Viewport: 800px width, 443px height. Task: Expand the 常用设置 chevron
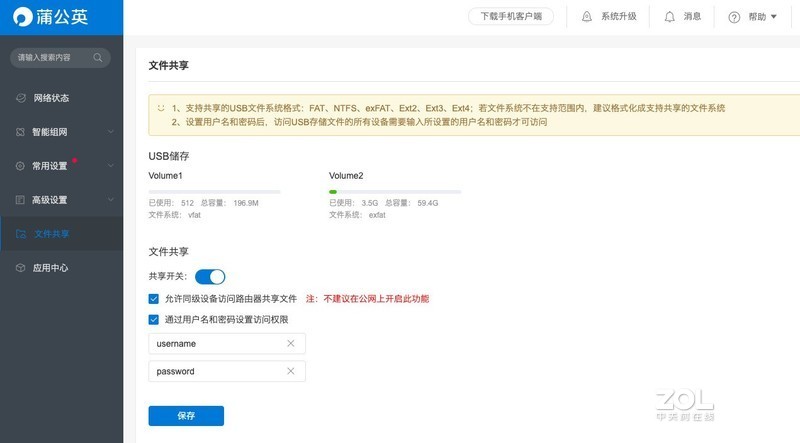pyautogui.click(x=111, y=166)
